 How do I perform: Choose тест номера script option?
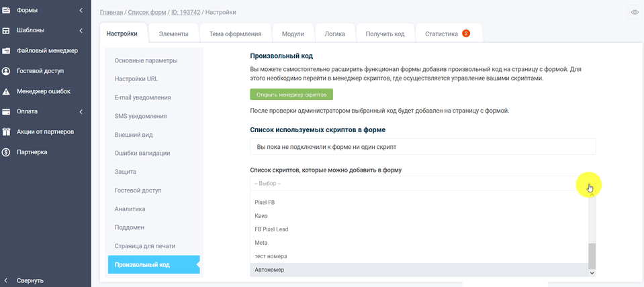click(419, 256)
